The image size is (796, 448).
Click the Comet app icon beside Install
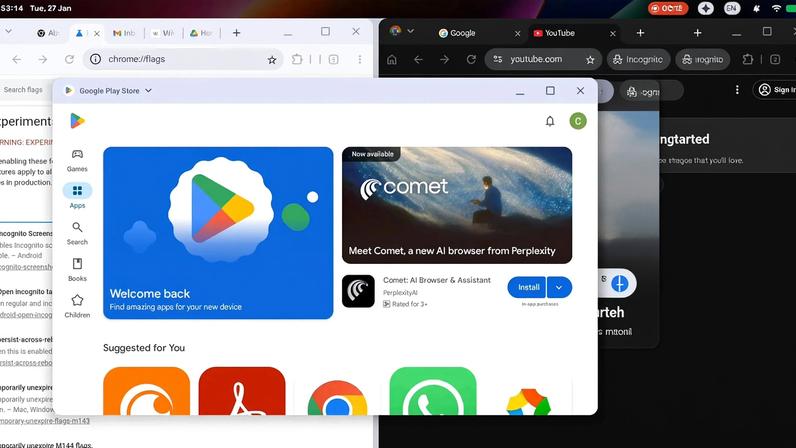pos(358,291)
